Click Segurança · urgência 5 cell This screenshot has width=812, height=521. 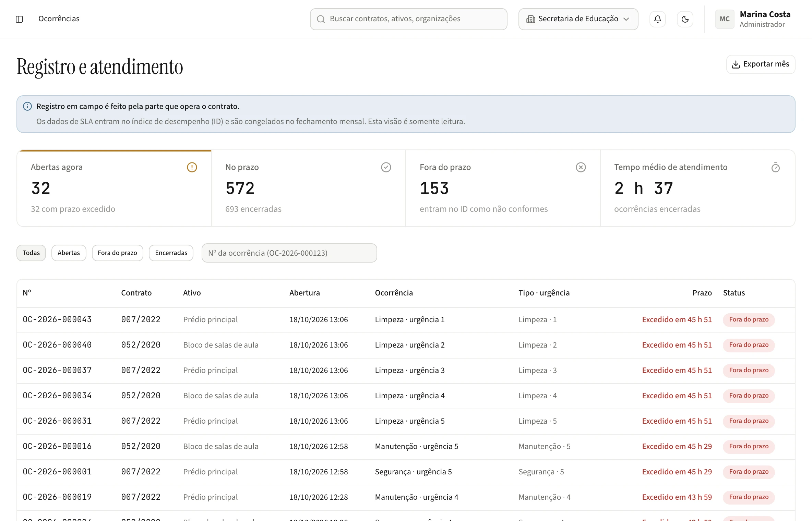point(413,472)
